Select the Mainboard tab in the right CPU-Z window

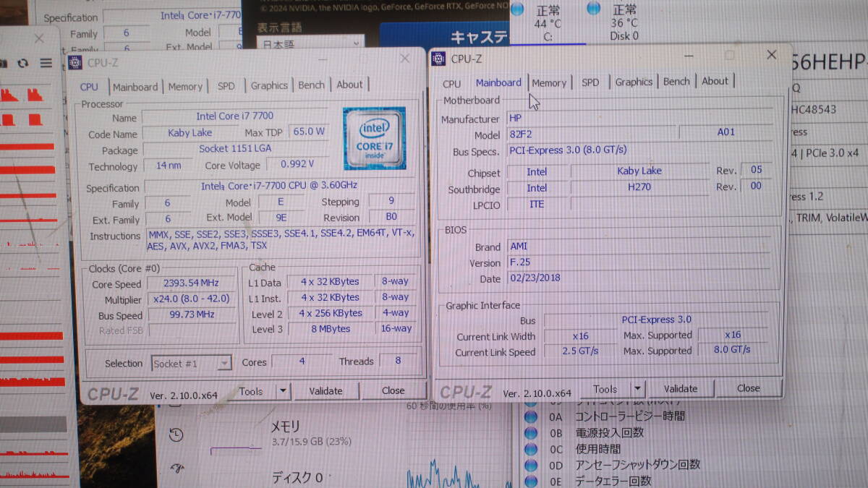pyautogui.click(x=498, y=82)
